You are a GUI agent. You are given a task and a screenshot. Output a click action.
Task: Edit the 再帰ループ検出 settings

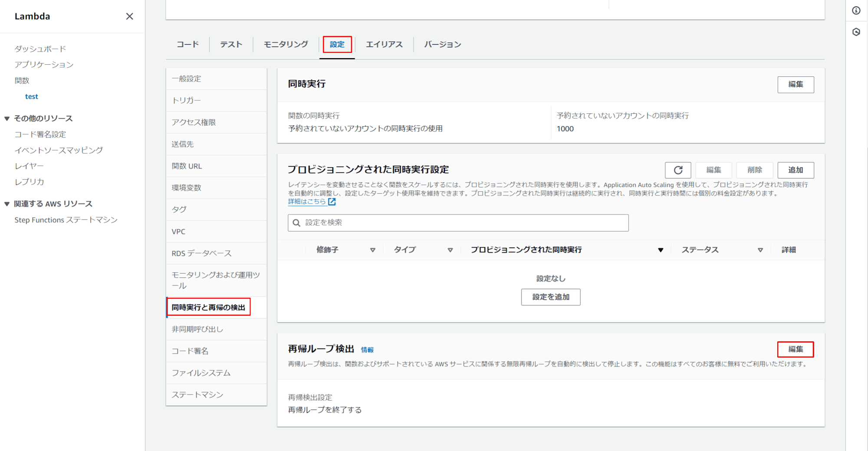796,349
